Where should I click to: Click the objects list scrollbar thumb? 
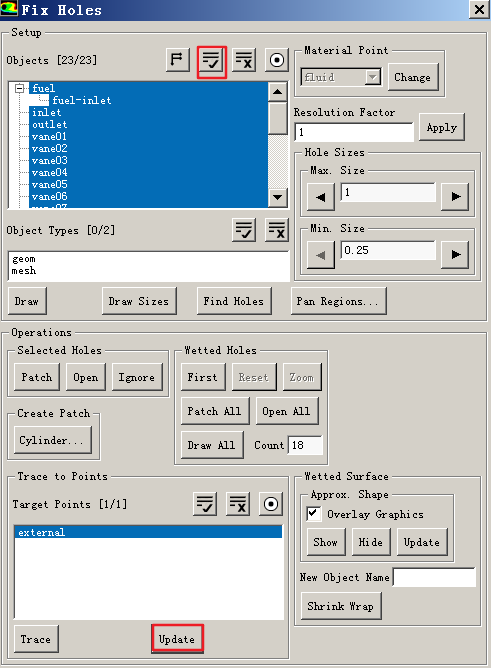(x=278, y=118)
